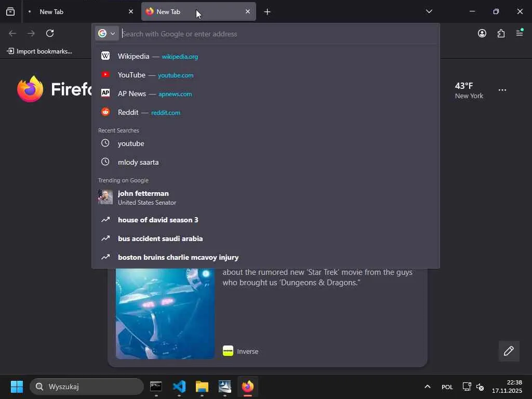This screenshot has width=532, height=399.
Task: Select trending 'john fetterman' result
Action: click(265, 197)
